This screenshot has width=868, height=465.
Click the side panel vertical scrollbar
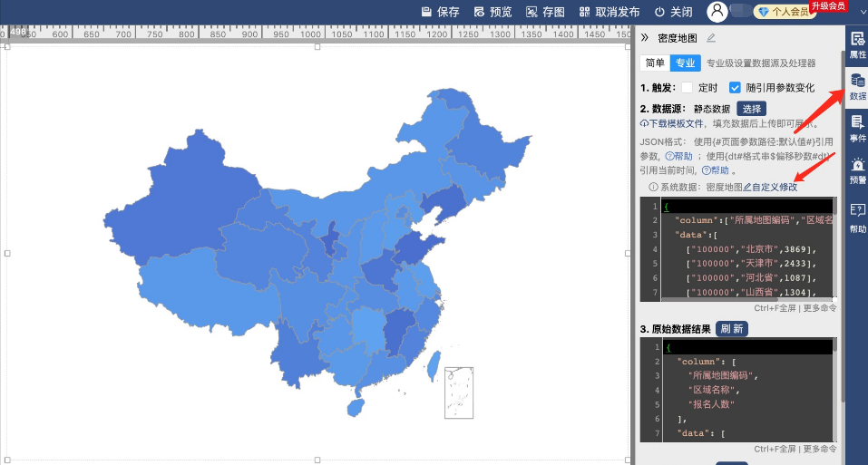pos(843,227)
